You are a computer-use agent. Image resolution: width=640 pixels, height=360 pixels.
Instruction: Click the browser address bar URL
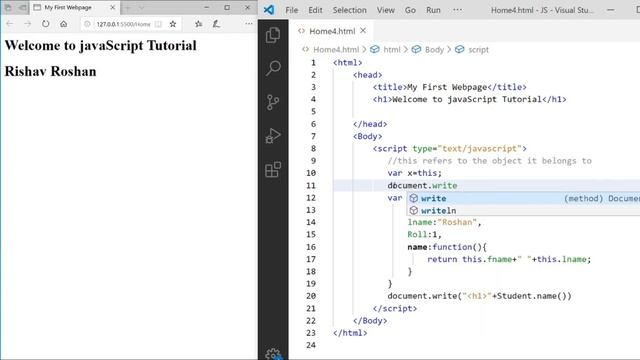(x=123, y=24)
